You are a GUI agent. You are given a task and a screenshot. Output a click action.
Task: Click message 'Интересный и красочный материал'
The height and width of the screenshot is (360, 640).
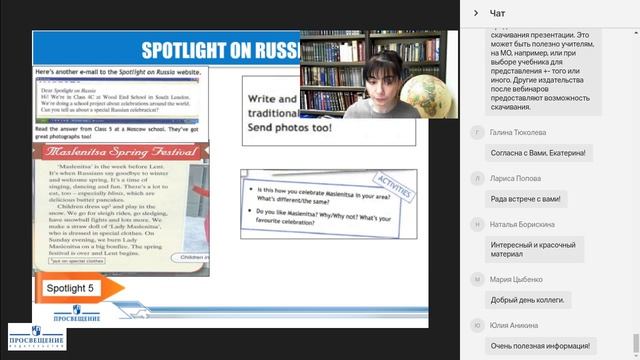[x=534, y=249]
